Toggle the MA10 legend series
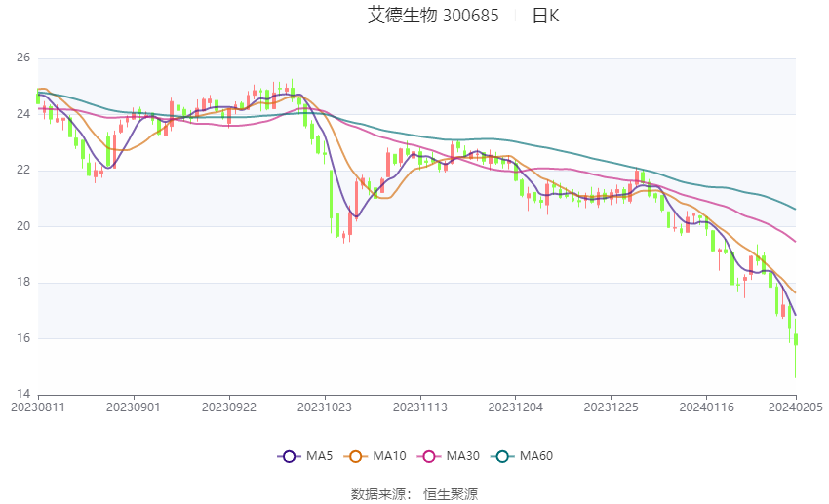 click(x=375, y=456)
